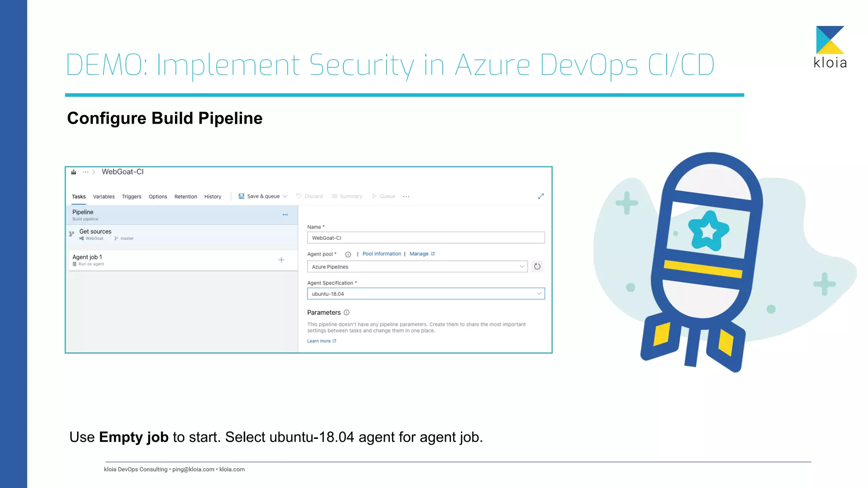Screen dimensions: 868x488
Task: Open the breadcrumb ellipsis menu
Action: [86, 172]
